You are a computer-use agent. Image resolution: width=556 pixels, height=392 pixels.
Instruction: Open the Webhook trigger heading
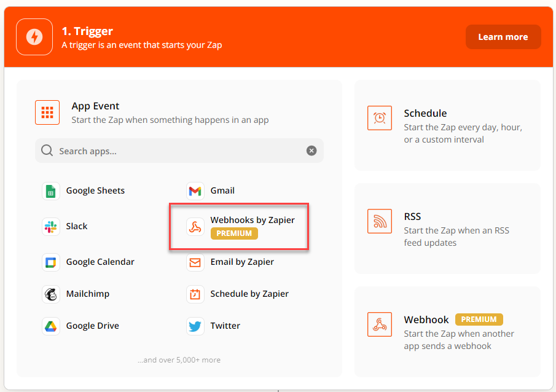tap(426, 319)
